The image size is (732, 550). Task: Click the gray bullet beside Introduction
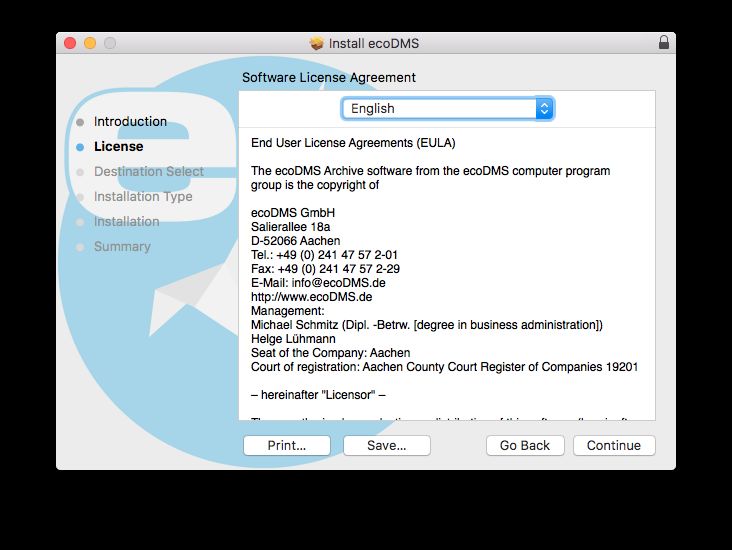coord(80,122)
